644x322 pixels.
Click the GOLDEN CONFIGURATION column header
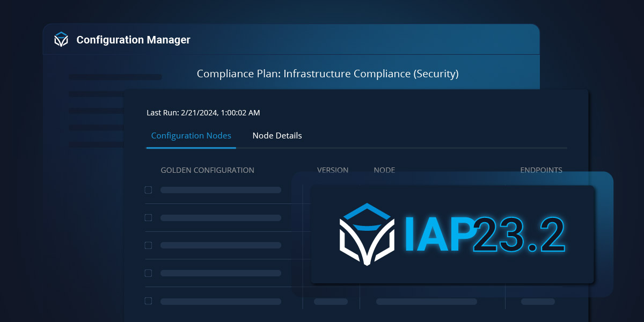(207, 170)
